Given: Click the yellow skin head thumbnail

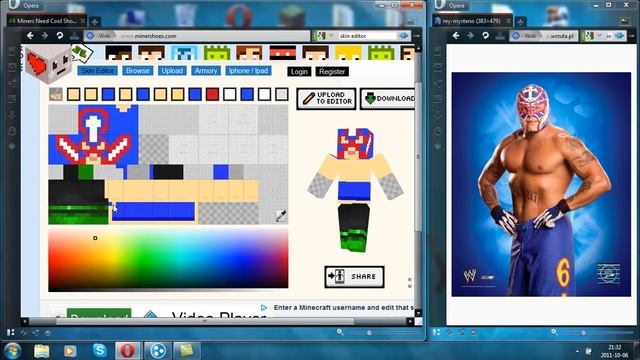Looking at the screenshot, I should pos(348,53).
